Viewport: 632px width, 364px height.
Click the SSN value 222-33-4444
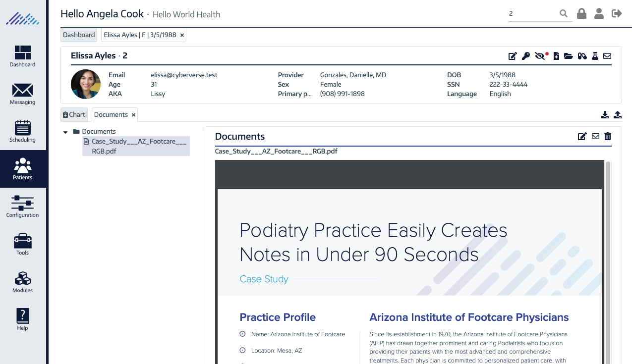(509, 84)
